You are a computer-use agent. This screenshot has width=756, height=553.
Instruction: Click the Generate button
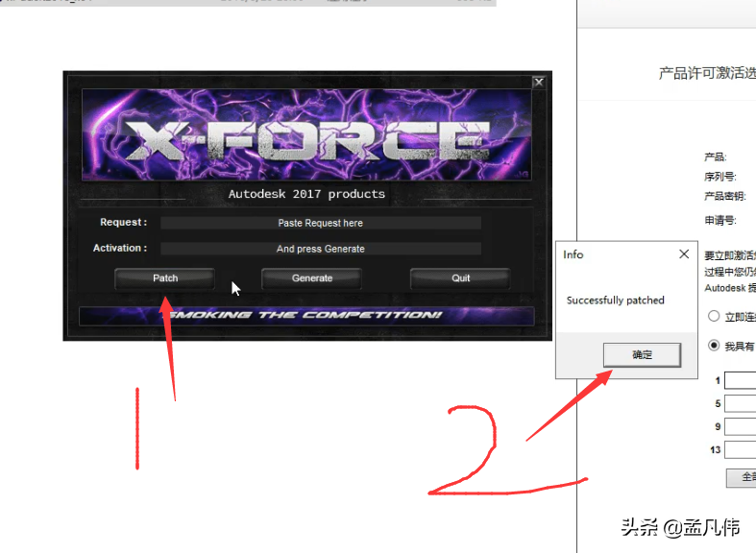pos(312,278)
